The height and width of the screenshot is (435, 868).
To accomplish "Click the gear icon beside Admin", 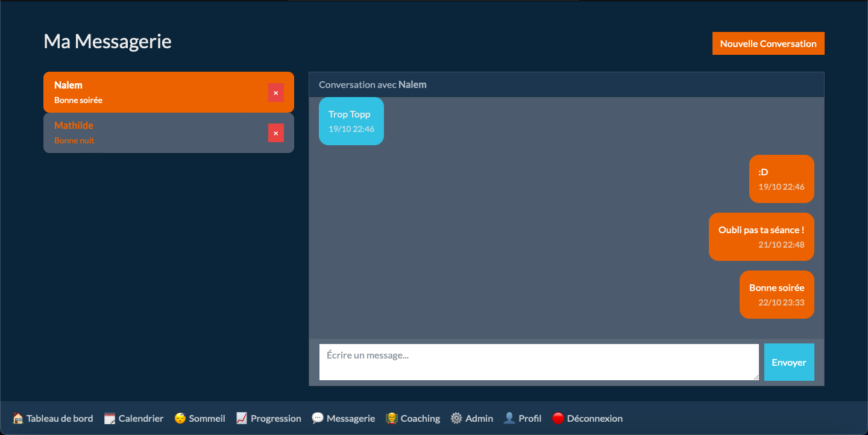I will pos(456,418).
